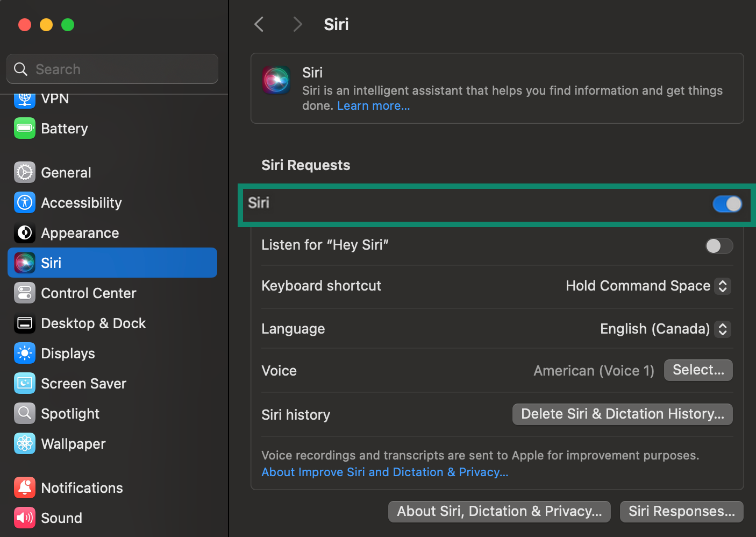Open the Screen Saver settings icon
Screen dimensions: 756x537
pyautogui.click(x=25, y=383)
